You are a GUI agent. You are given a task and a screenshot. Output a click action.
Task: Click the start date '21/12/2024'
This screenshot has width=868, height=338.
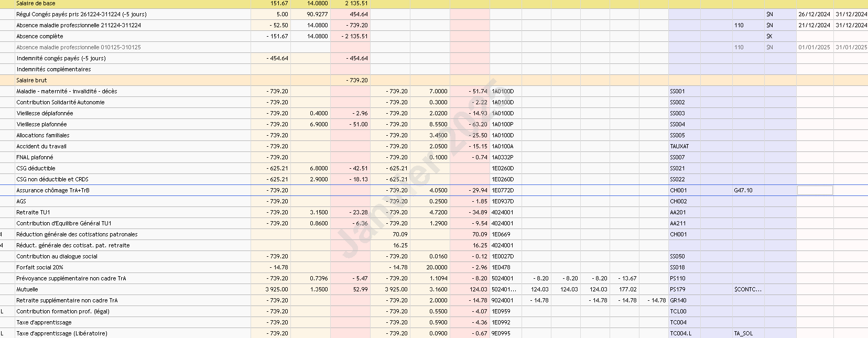coord(815,25)
